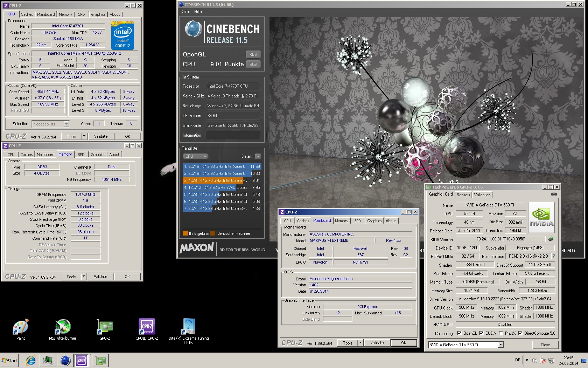
Task: Click the network tray icon
Action: [x=551, y=361]
